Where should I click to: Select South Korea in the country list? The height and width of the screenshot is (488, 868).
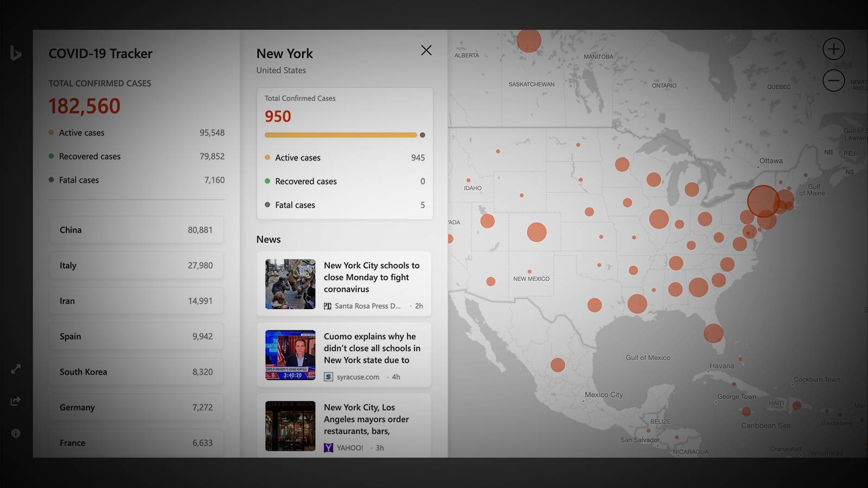[136, 372]
